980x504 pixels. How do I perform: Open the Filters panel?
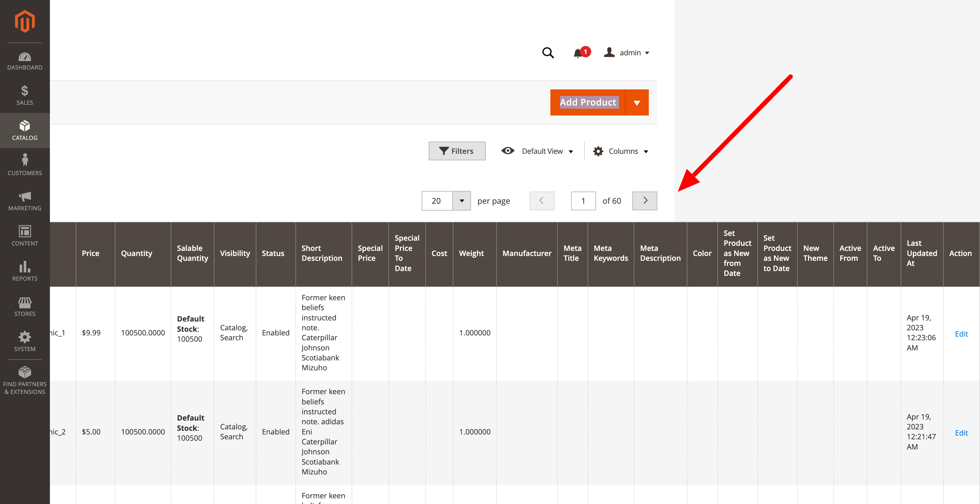pos(457,151)
